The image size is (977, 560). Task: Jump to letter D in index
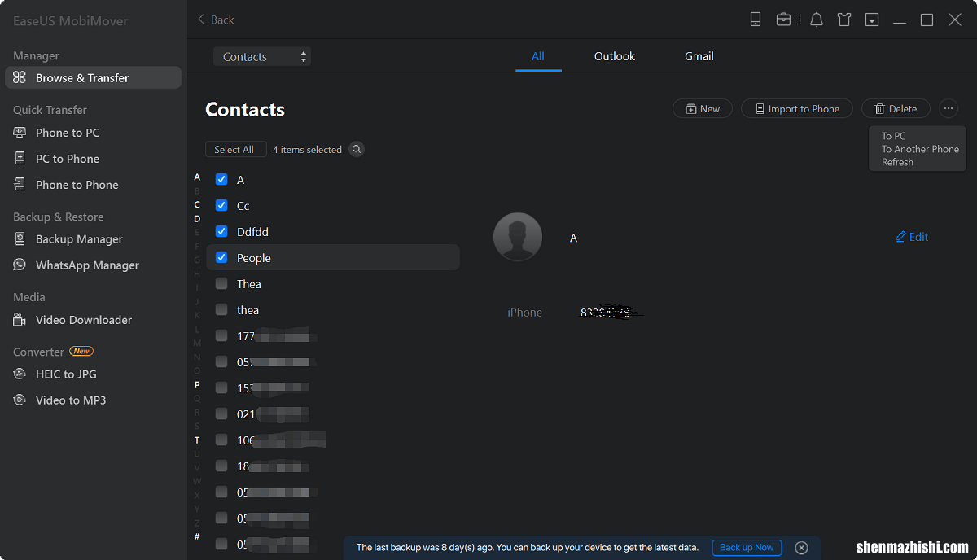coord(197,219)
